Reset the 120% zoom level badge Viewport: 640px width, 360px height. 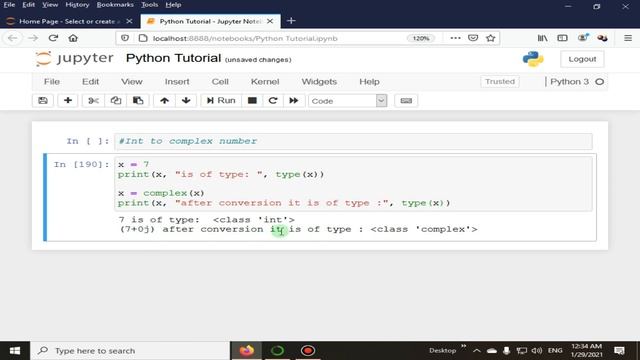(x=421, y=38)
